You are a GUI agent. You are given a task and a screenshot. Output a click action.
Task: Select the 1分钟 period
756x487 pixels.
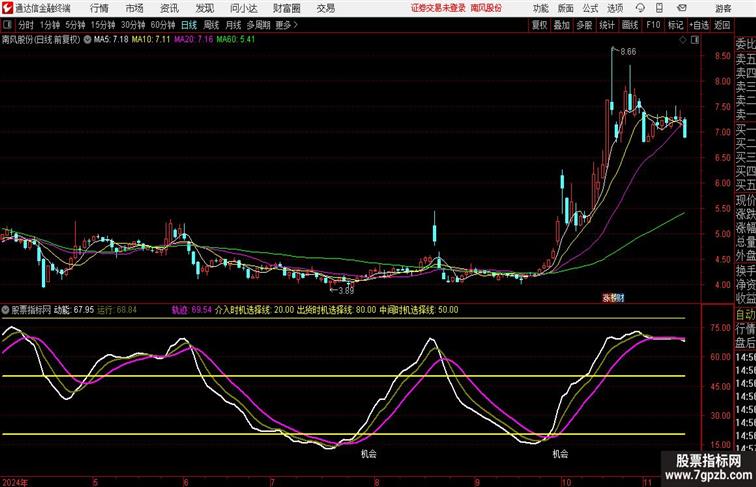tap(50, 25)
